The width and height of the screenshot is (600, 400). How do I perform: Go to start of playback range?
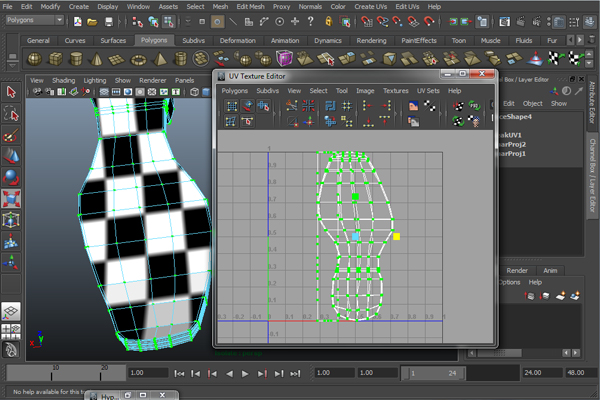coord(179,374)
